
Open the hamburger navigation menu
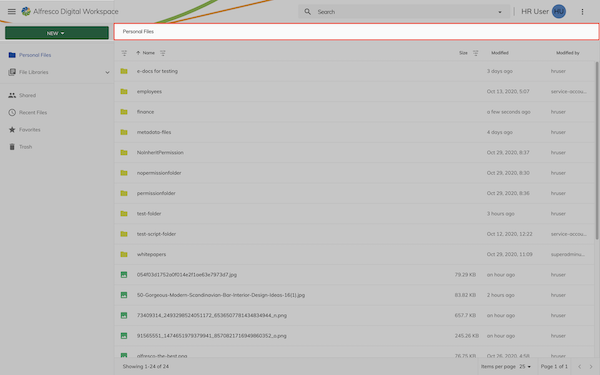tap(11, 11)
